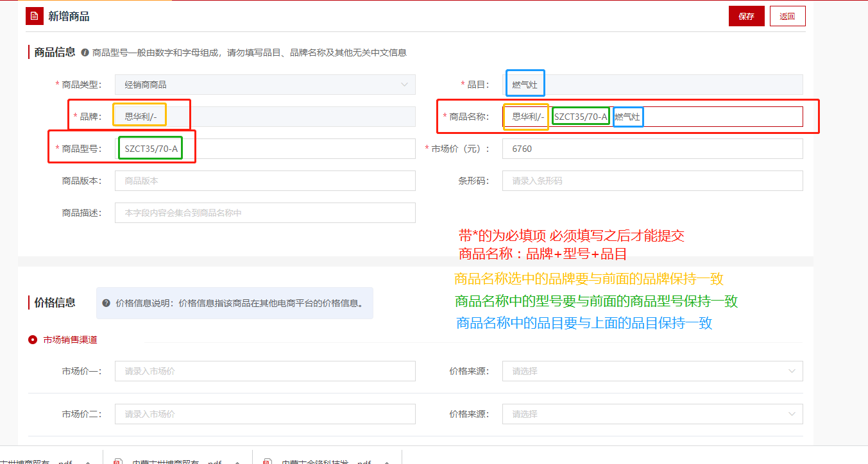
Task: Focus the 条形码 input field
Action: tap(652, 181)
